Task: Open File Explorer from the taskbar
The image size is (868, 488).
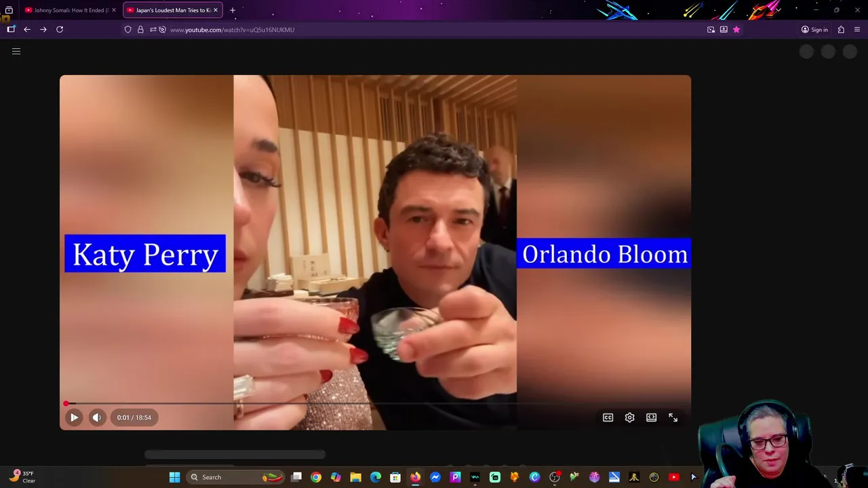Action: [x=355, y=477]
